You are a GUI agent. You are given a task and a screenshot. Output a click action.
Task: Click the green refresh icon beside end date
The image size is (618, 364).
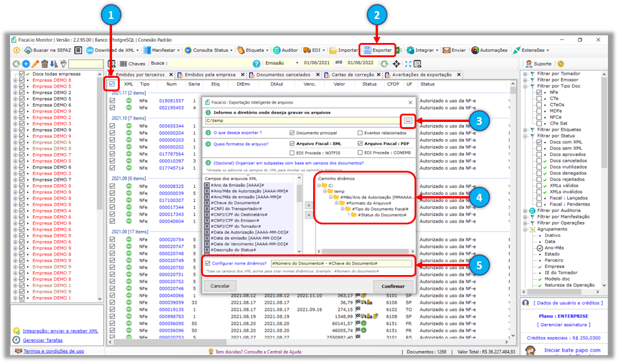tap(384, 64)
